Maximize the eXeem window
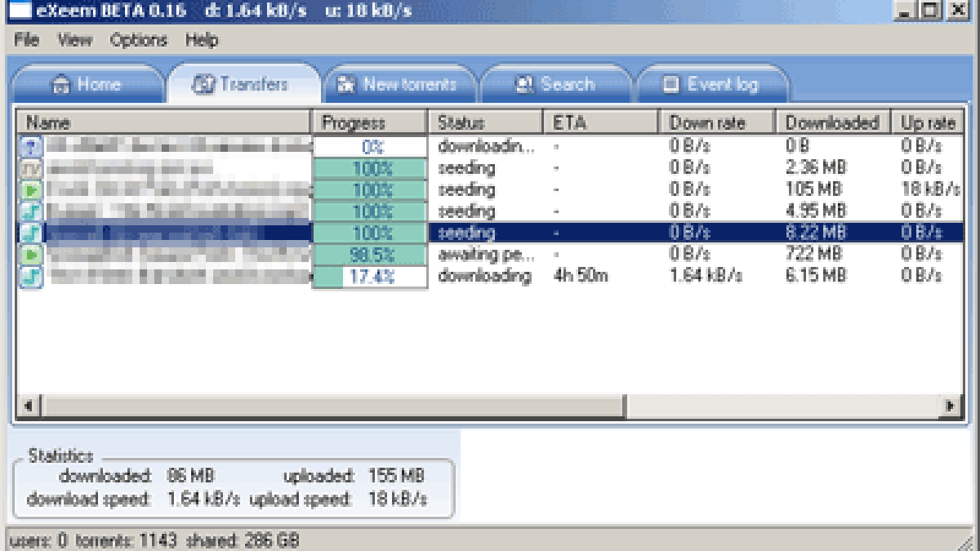 [931, 10]
